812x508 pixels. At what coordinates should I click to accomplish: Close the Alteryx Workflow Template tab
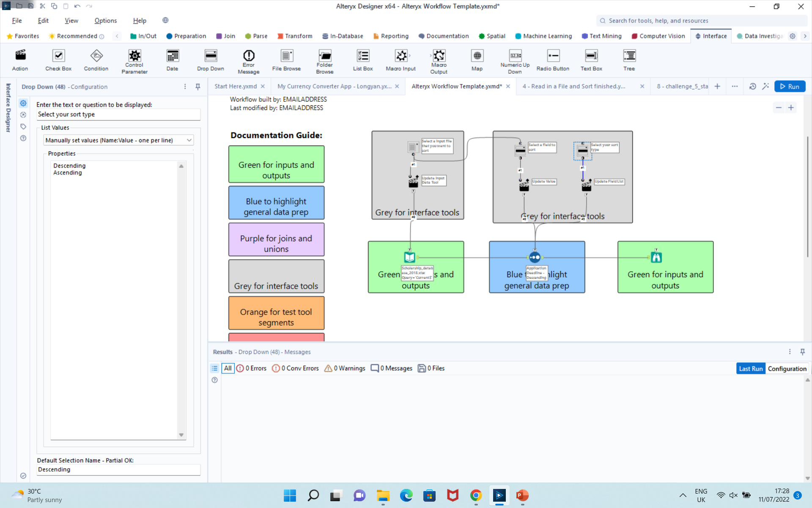508,86
